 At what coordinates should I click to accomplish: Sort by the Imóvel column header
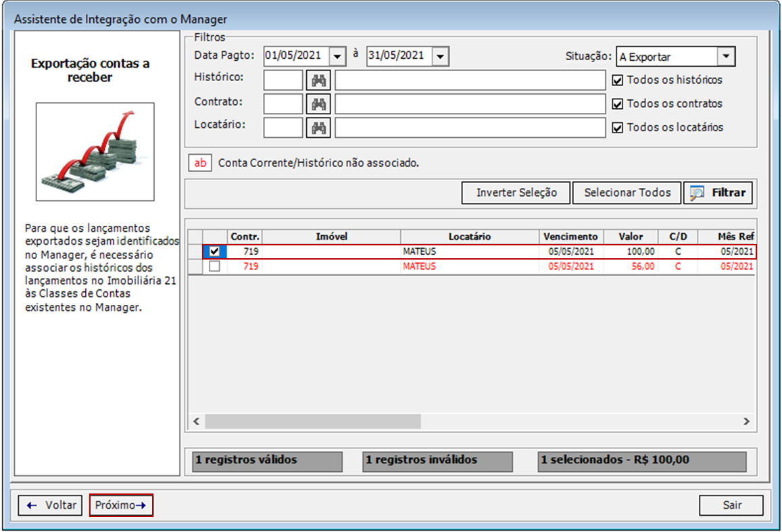pyautogui.click(x=331, y=237)
